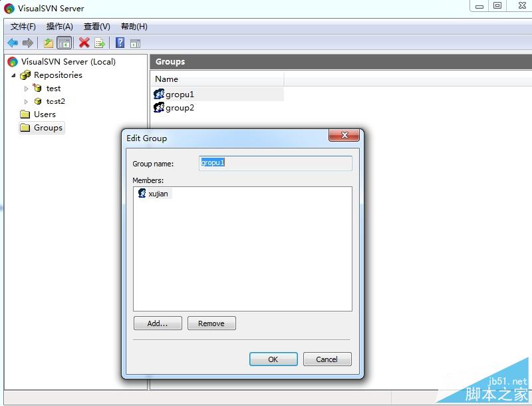Click the Group name input field
Image resolution: width=532 pixels, height=406 pixels.
[275, 163]
